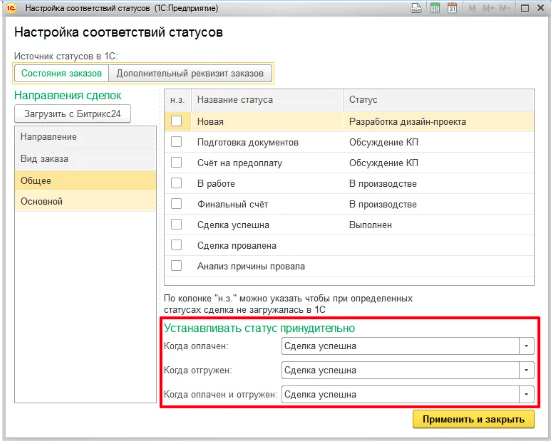552x444 pixels.
Task: Select the Общее direction row
Action: (x=86, y=181)
